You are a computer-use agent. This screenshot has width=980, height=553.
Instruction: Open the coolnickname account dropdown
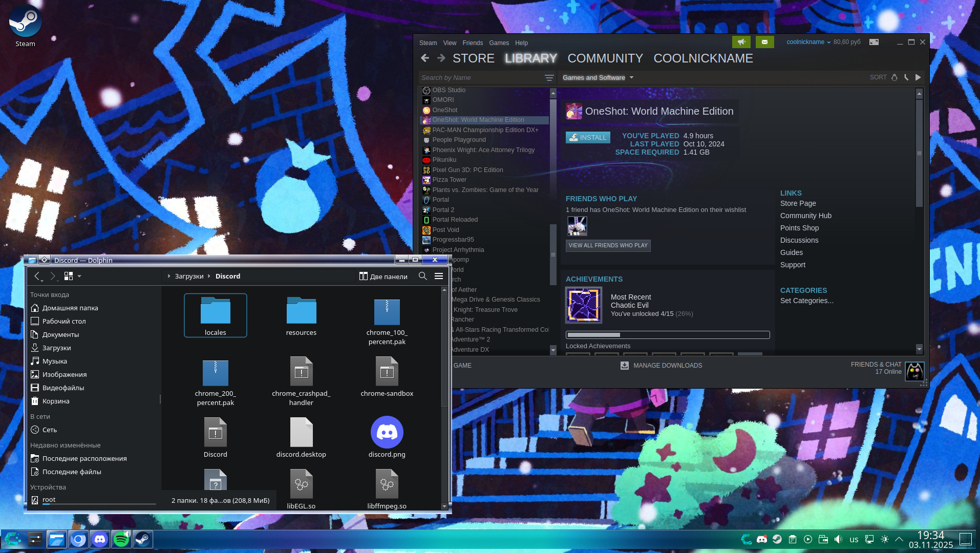[808, 42]
